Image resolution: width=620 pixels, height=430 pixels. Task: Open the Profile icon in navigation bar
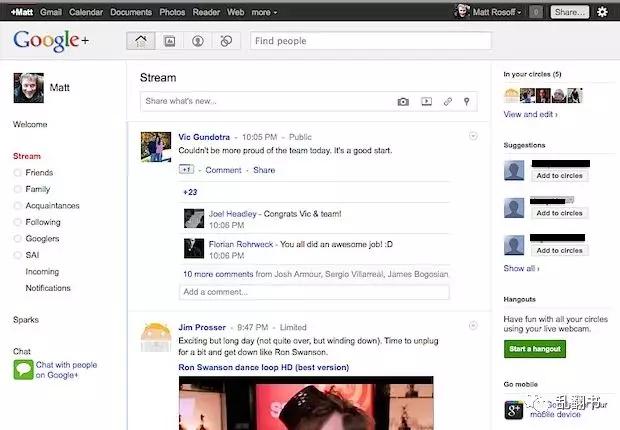click(198, 41)
